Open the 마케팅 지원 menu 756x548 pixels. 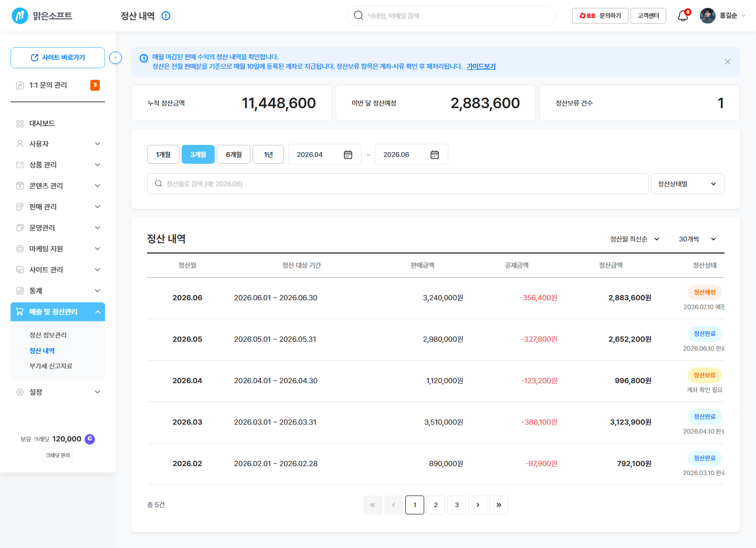(x=58, y=249)
